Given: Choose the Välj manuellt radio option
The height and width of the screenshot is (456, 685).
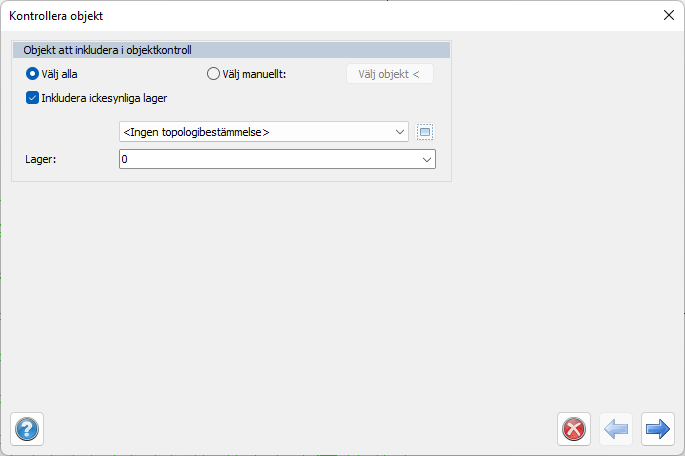Looking at the screenshot, I should click(x=213, y=73).
